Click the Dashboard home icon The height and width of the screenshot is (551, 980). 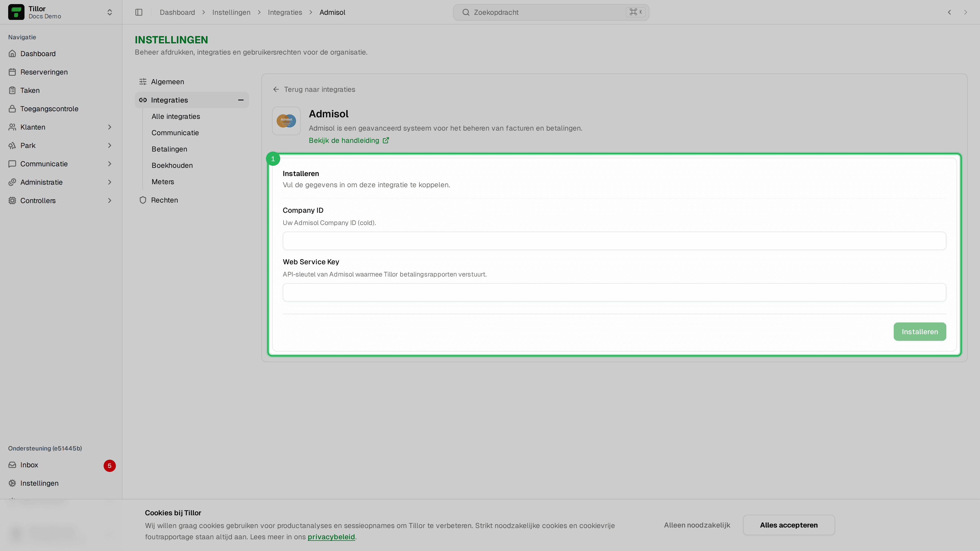click(x=12, y=54)
